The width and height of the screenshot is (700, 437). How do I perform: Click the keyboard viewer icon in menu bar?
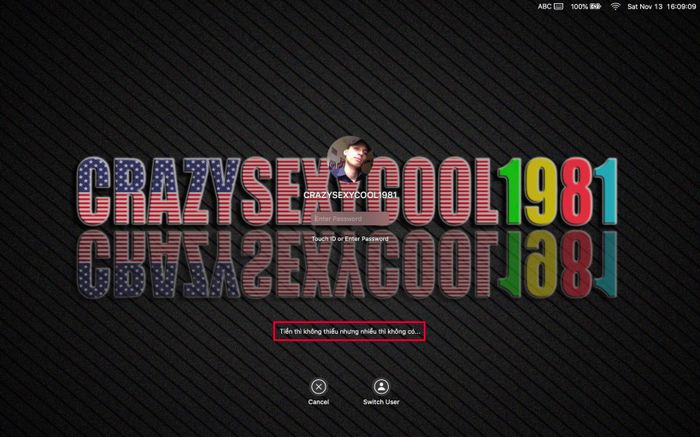[x=558, y=6]
